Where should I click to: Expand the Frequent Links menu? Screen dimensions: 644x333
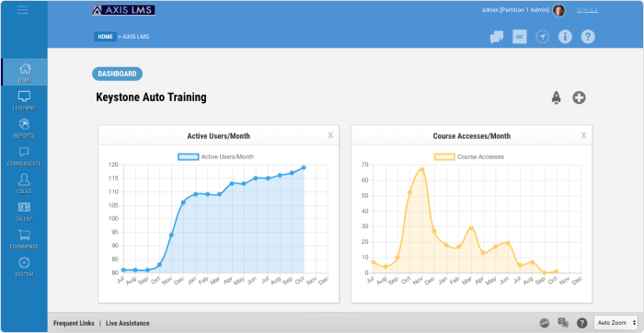[74, 323]
